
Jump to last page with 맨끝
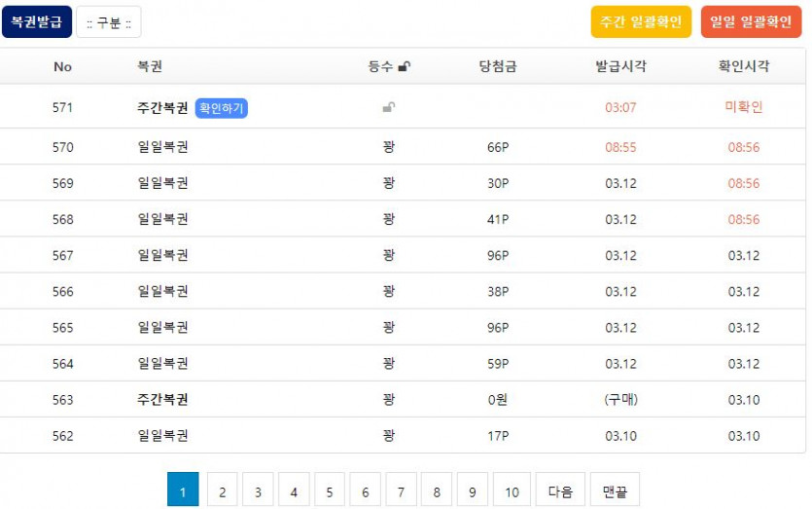click(615, 490)
